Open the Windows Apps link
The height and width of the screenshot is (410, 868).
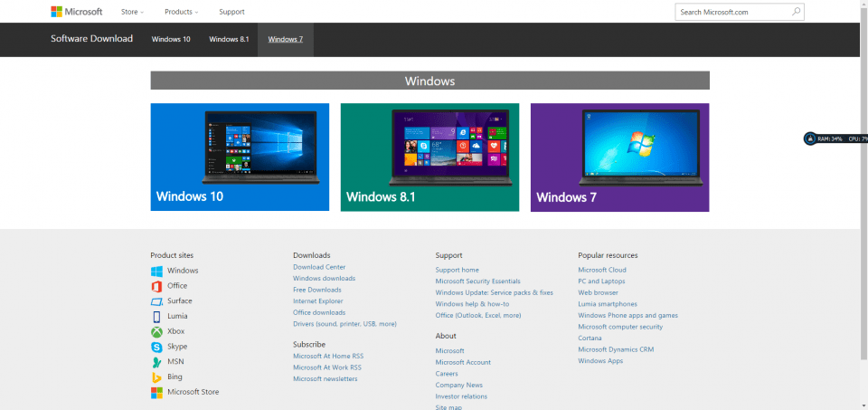click(600, 361)
